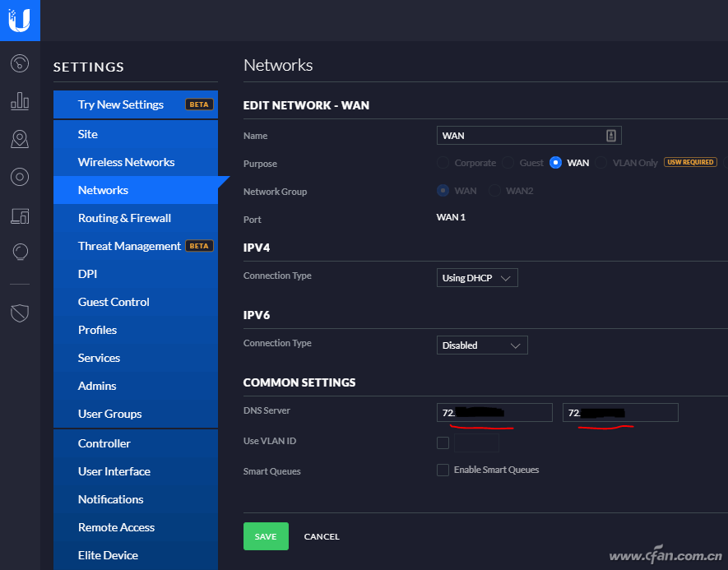Open the Clients monitor icon
This screenshot has width=728, height=570.
(x=20, y=215)
